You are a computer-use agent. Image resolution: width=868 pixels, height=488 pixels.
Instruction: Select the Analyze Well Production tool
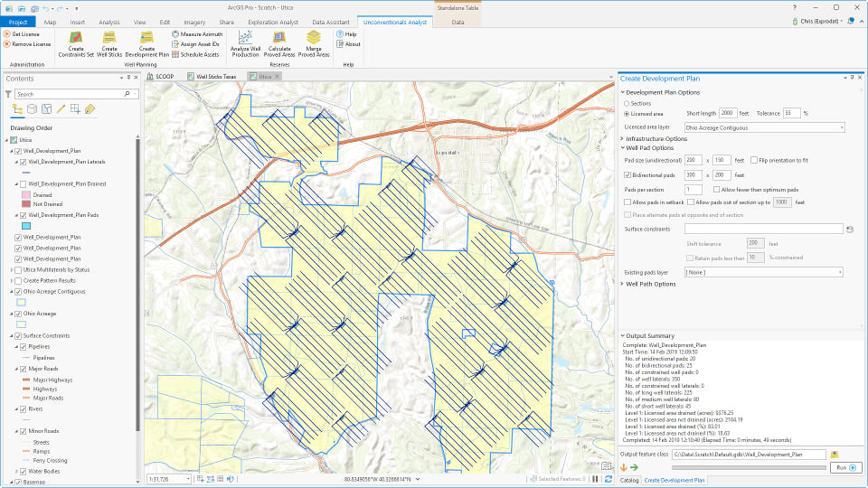244,38
